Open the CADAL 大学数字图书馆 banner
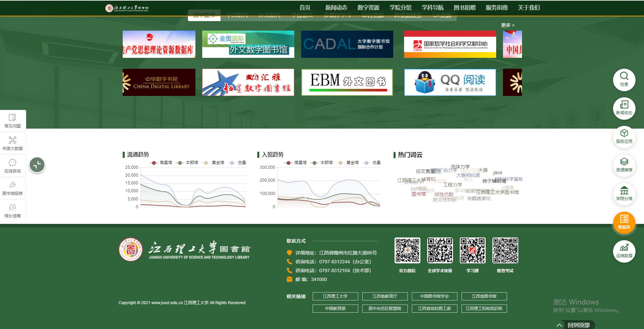Screen dimensions: 644x329 click(347, 44)
